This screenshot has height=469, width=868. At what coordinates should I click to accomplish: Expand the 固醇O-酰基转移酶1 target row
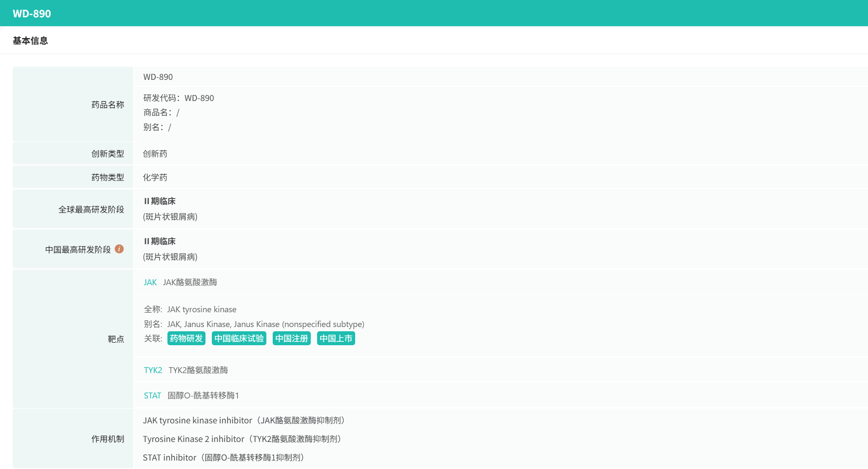203,395
